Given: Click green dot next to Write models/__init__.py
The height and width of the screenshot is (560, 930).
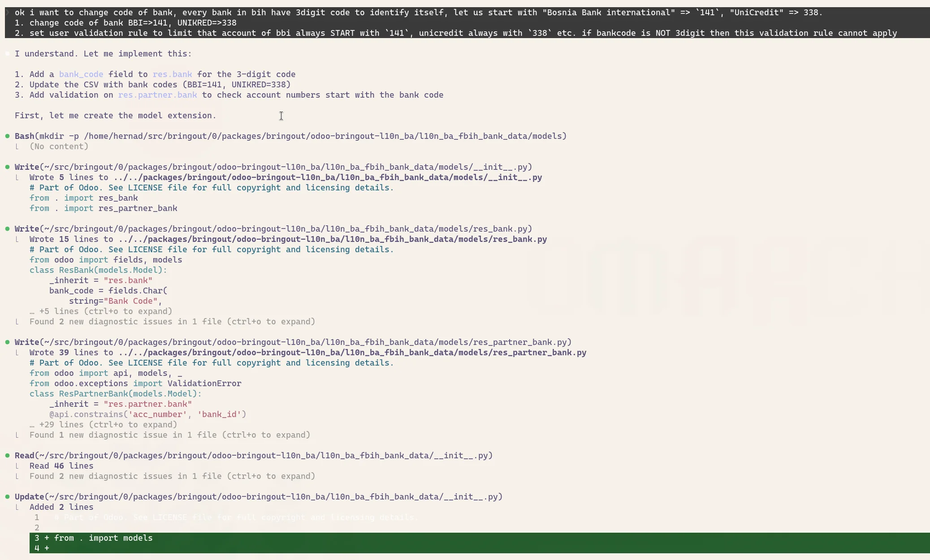Looking at the screenshot, I should coord(8,167).
